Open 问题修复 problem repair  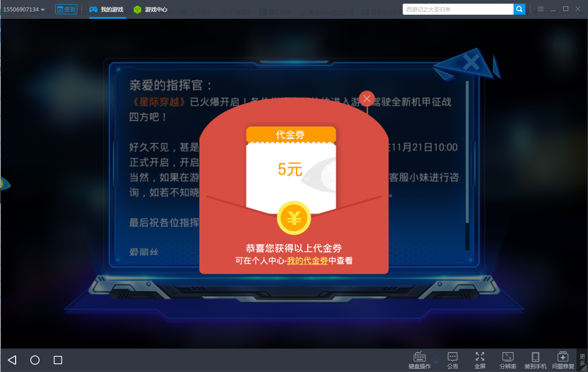pos(563,361)
